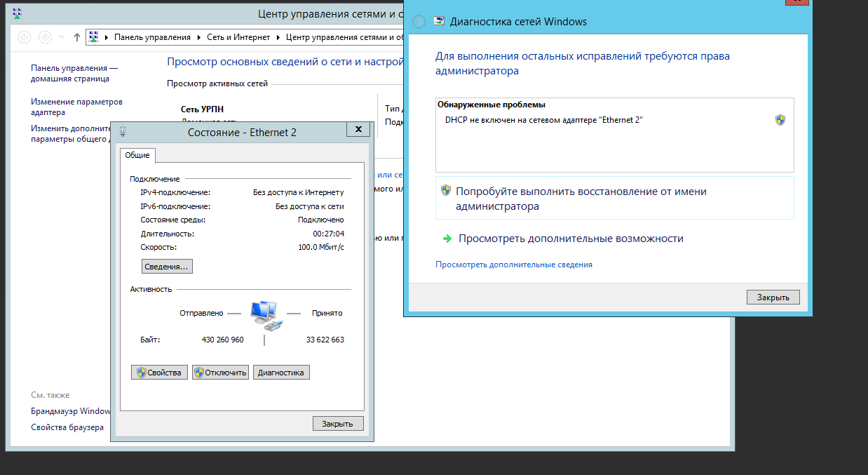Click the Control Panel icon in the address bar

pos(94,37)
